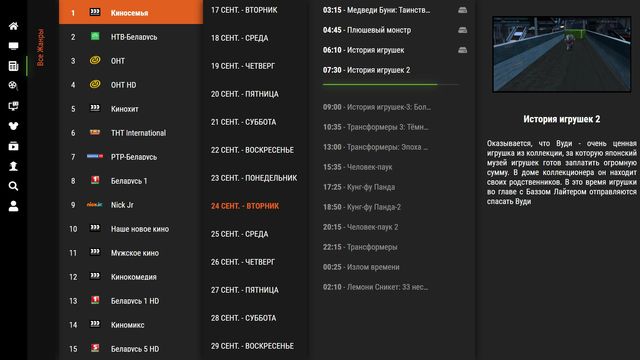Open the TV guide grid icon
640x360 pixels.
(13, 66)
